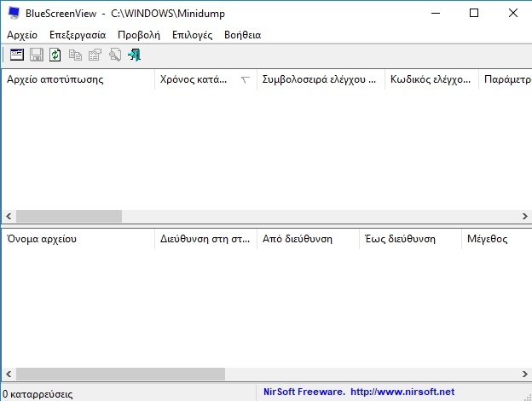The width and height of the screenshot is (532, 401).
Task: Sort by Διεύθυνση στη στ... column
Action: pos(205,239)
